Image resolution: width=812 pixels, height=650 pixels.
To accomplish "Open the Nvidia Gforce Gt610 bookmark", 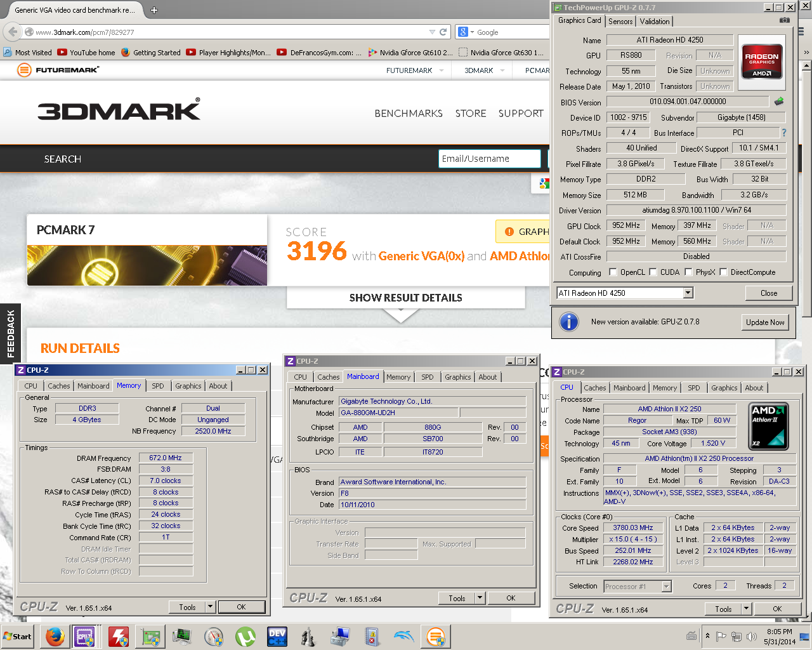I will [x=410, y=53].
